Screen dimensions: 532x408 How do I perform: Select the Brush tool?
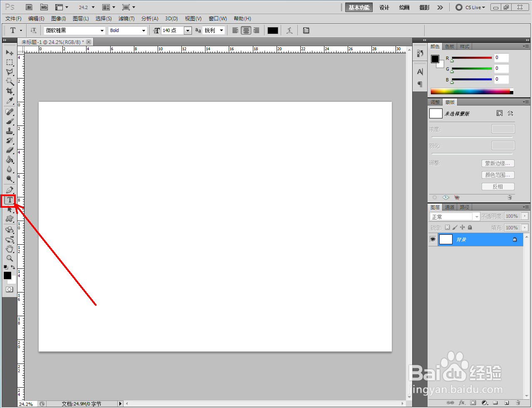coord(10,122)
